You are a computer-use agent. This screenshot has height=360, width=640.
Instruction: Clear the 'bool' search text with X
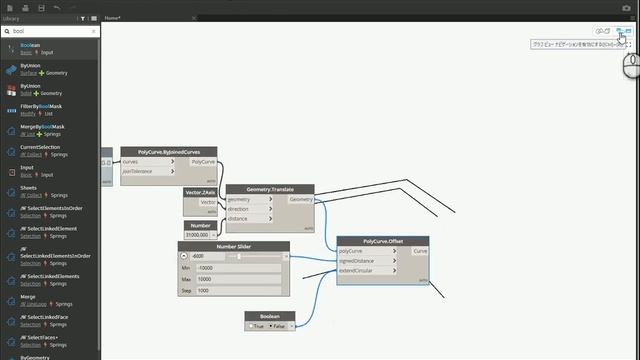[x=93, y=31]
